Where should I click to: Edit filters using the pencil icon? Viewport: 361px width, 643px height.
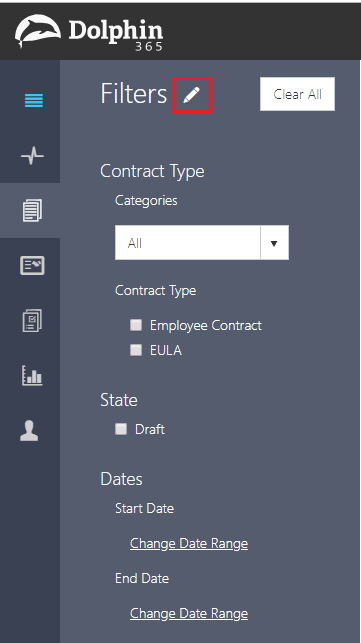192,95
